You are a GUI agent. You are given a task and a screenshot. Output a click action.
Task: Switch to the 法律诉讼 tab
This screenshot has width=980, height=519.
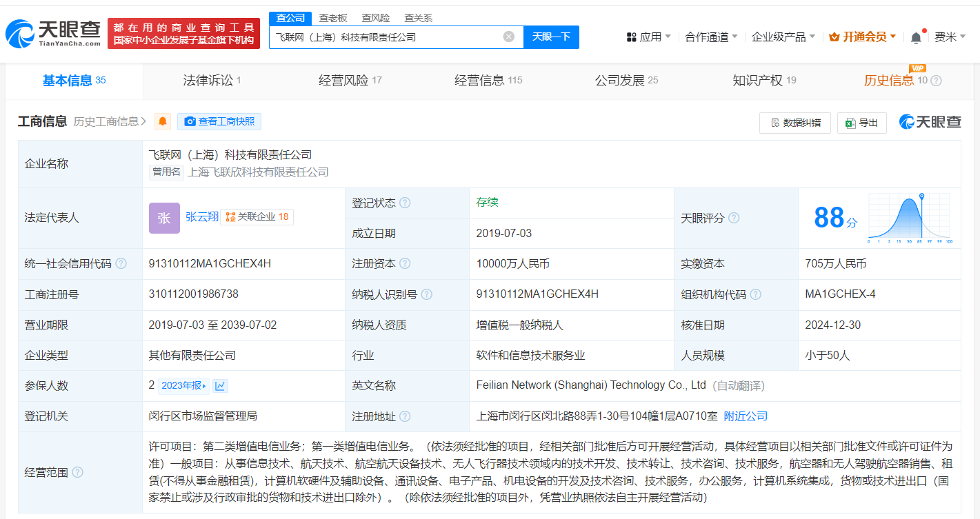pos(212,81)
